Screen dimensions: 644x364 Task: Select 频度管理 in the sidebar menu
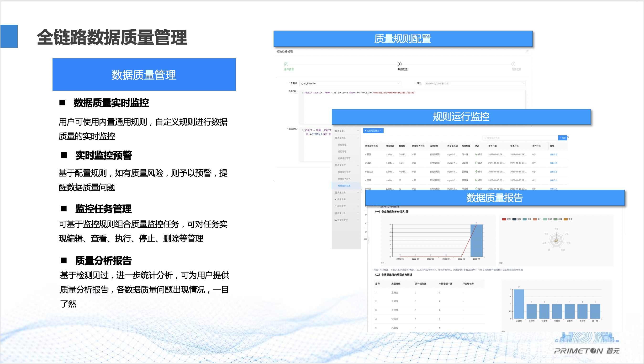[342, 145]
